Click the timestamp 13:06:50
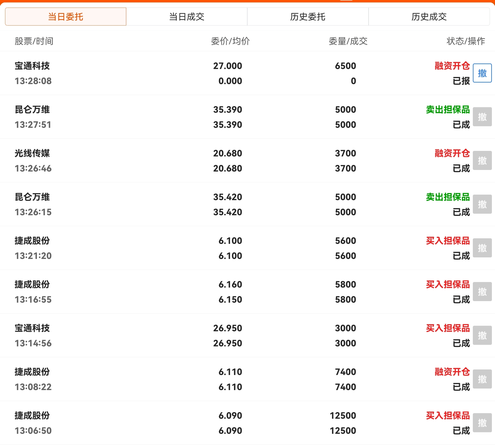 click(33, 431)
